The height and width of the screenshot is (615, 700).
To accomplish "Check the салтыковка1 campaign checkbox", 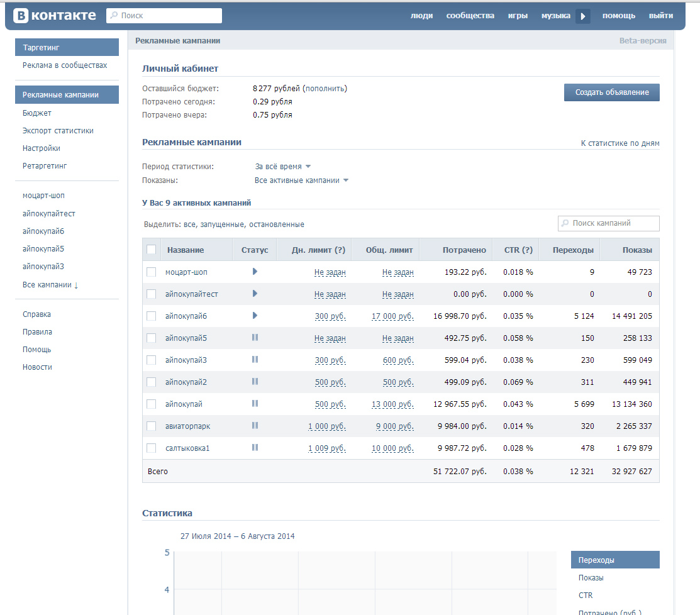I will click(x=152, y=448).
